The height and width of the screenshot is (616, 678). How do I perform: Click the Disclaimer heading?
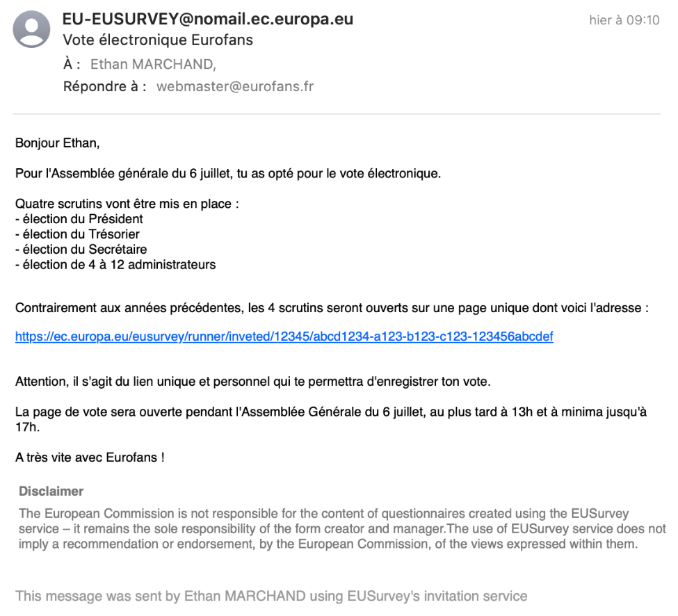click(51, 492)
